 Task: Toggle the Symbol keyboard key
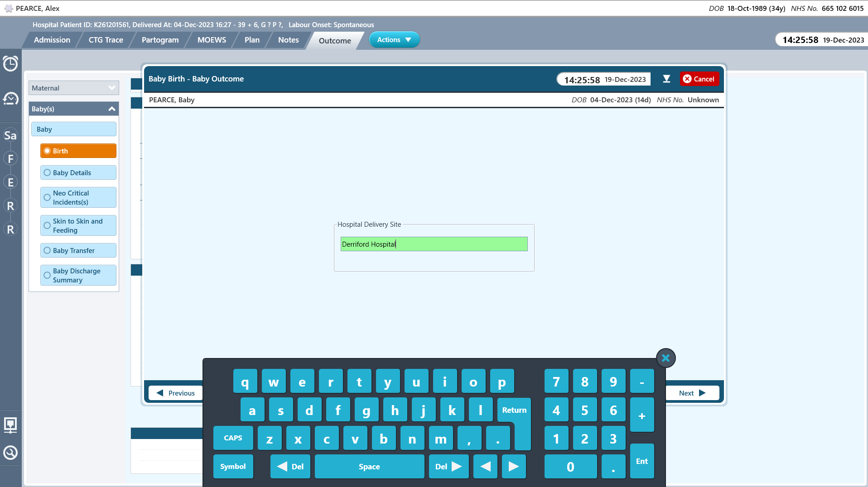[x=233, y=466]
